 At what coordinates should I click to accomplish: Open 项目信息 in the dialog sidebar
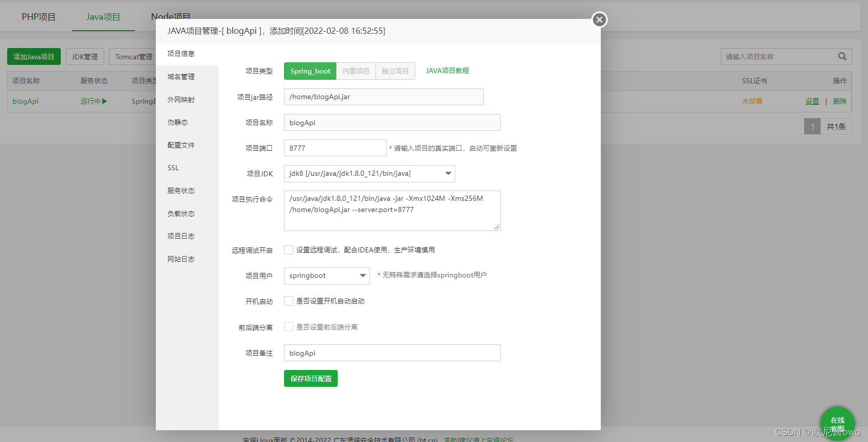tap(187, 54)
